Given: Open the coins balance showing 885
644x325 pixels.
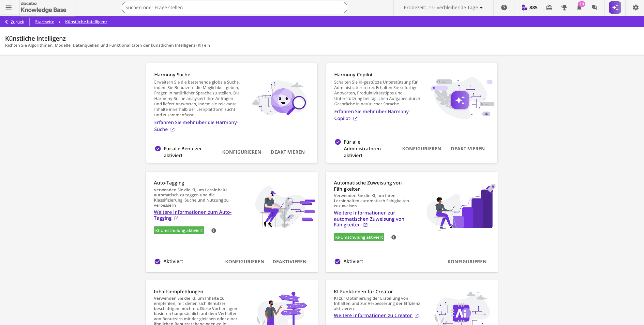Looking at the screenshot, I should coord(529,8).
